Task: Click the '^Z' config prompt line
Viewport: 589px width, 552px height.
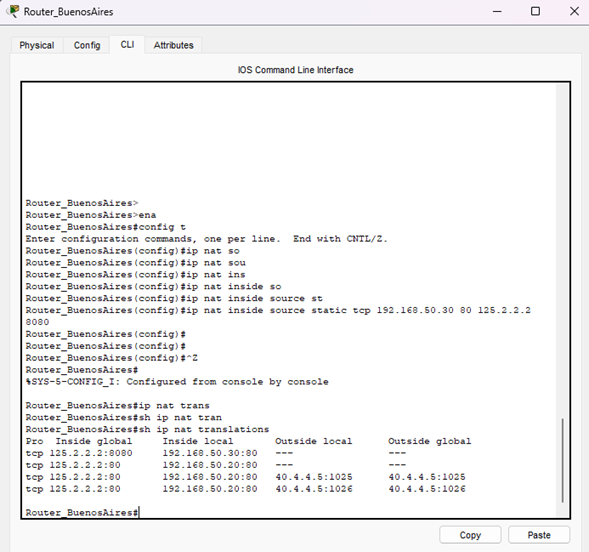Action: pos(112,358)
